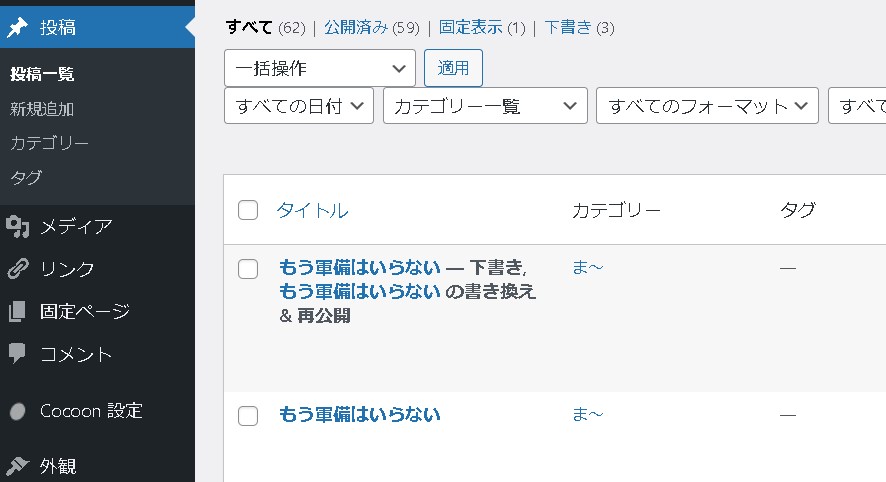
Task: Click the media icon beside メディア
Action: 18,227
